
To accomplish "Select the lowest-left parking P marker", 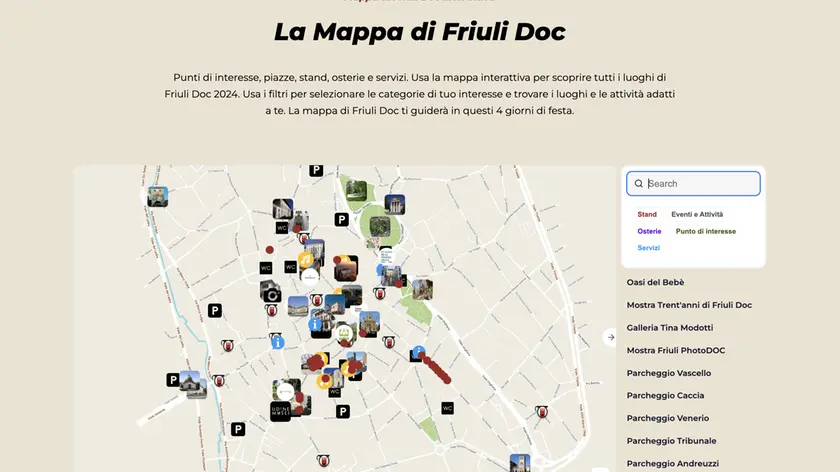I will click(x=238, y=429).
